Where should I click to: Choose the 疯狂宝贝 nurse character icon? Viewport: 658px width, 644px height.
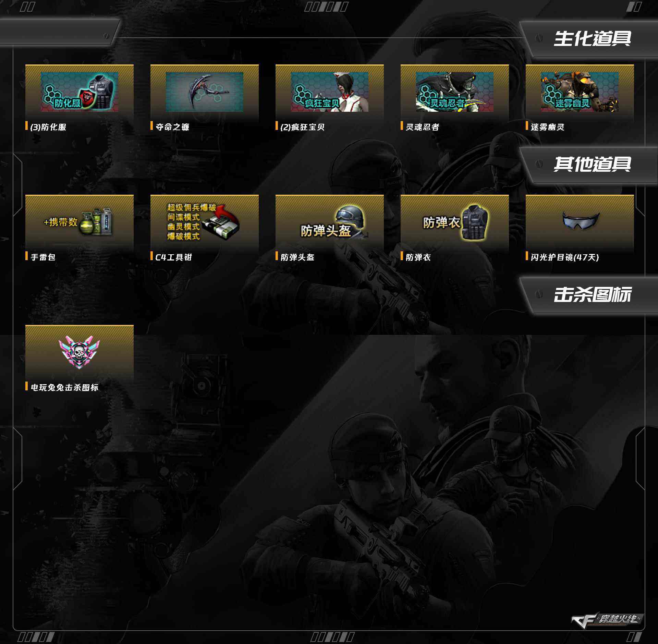pos(330,92)
